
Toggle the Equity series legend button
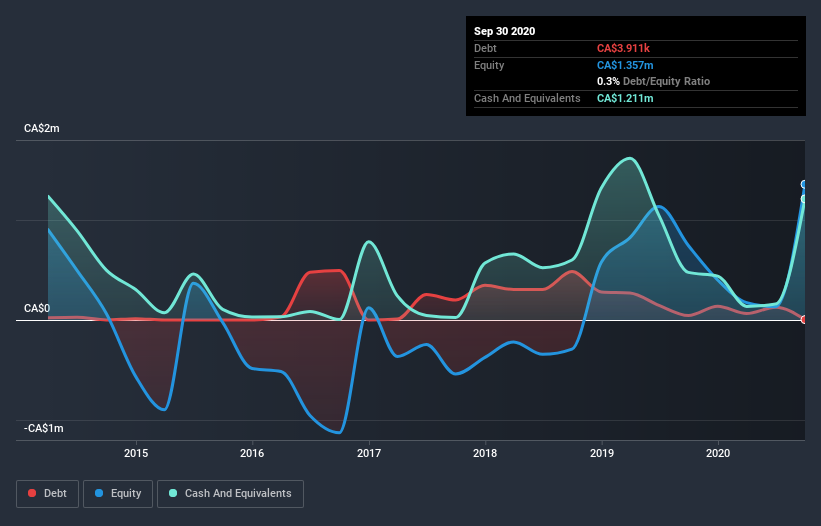[118, 494]
